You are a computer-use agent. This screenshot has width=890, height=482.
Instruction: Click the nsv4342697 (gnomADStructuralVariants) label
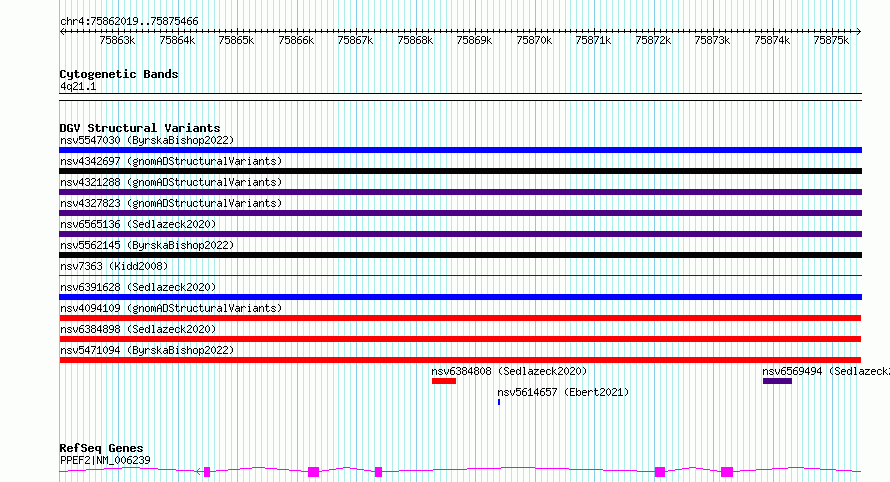(171, 161)
